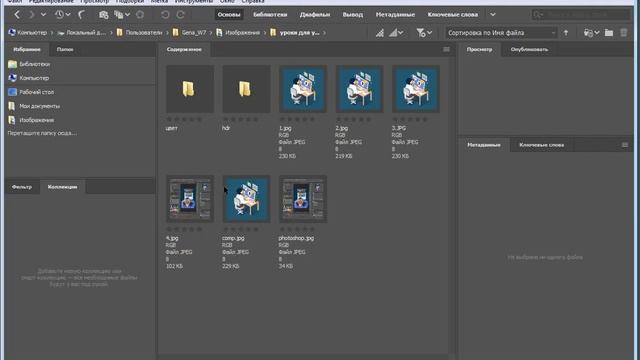Toggle ascending sort order arrow

click(566, 33)
